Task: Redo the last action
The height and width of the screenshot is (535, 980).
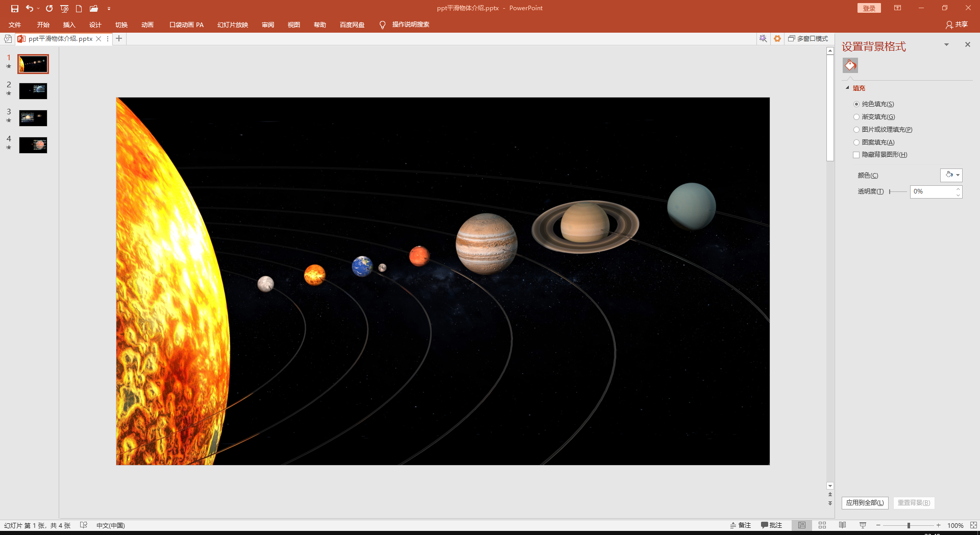Action: (x=49, y=9)
